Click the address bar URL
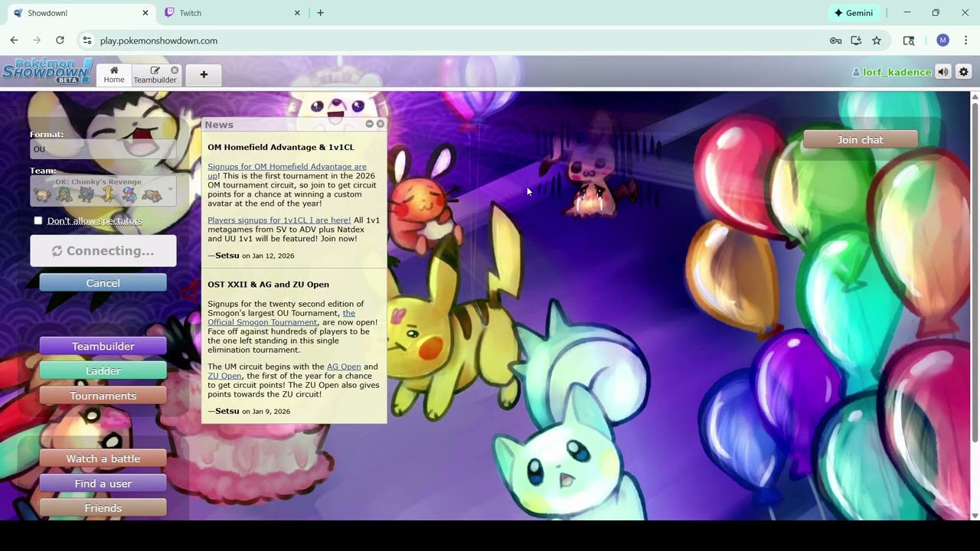980x551 pixels. [158, 41]
